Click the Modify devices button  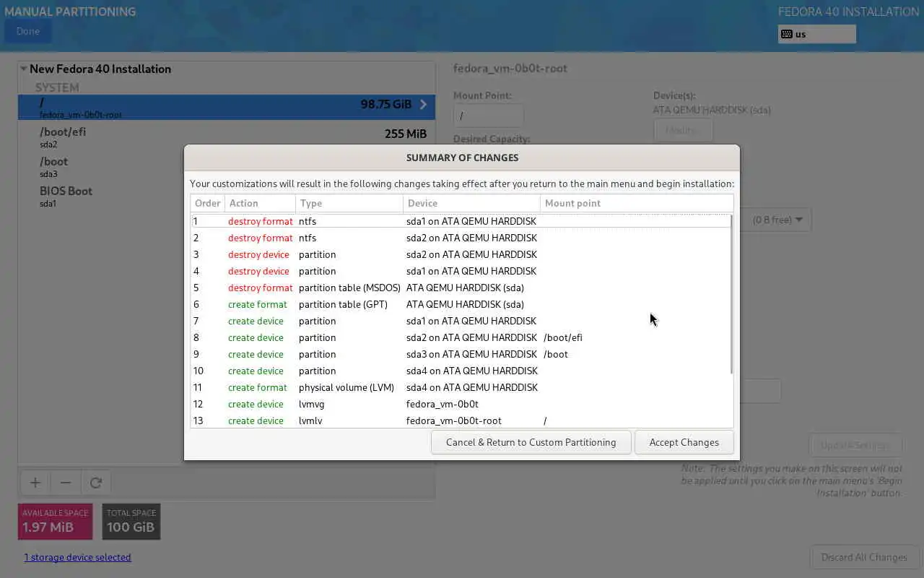point(683,130)
